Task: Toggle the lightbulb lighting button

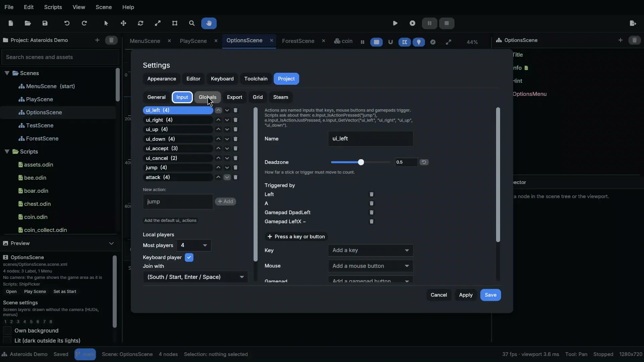Action: point(419,42)
